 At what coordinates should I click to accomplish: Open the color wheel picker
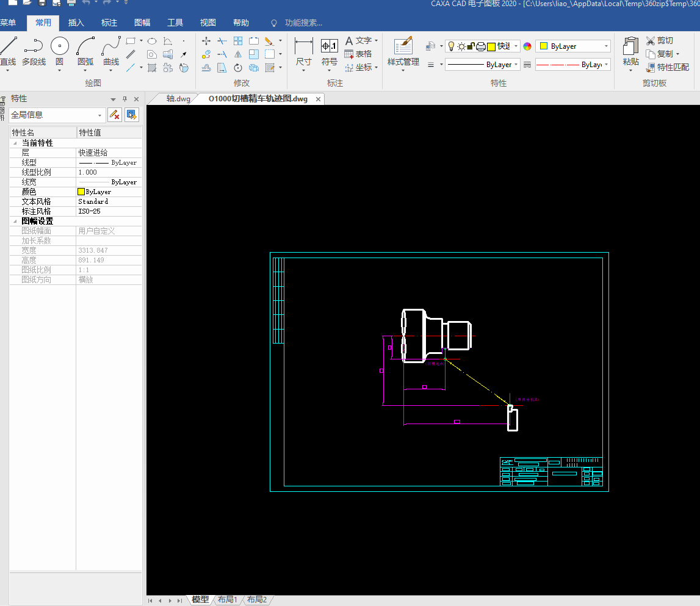pos(527,46)
